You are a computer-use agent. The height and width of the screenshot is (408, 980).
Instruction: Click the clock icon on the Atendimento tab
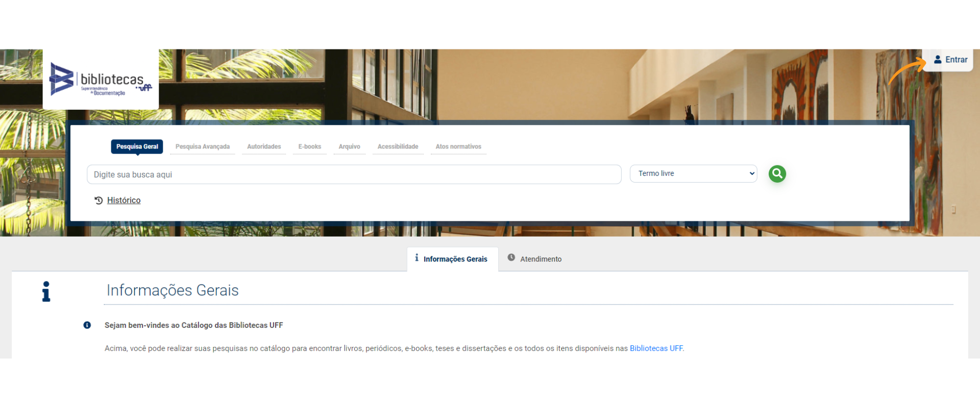click(x=511, y=258)
